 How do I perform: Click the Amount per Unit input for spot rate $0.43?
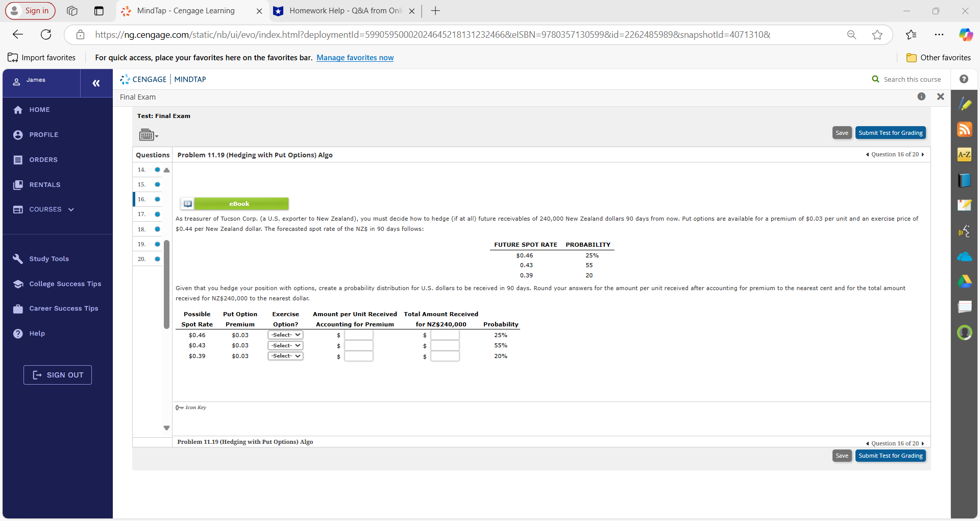pyautogui.click(x=359, y=346)
